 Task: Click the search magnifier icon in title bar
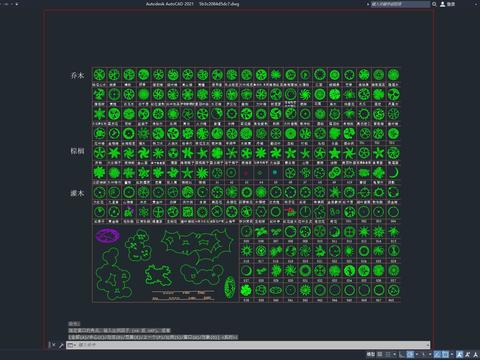[434, 4]
